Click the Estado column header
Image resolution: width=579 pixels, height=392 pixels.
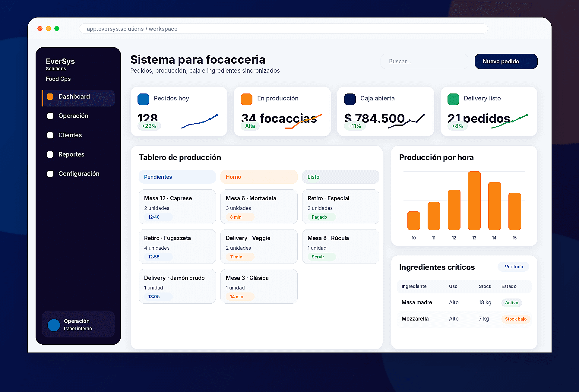point(509,286)
